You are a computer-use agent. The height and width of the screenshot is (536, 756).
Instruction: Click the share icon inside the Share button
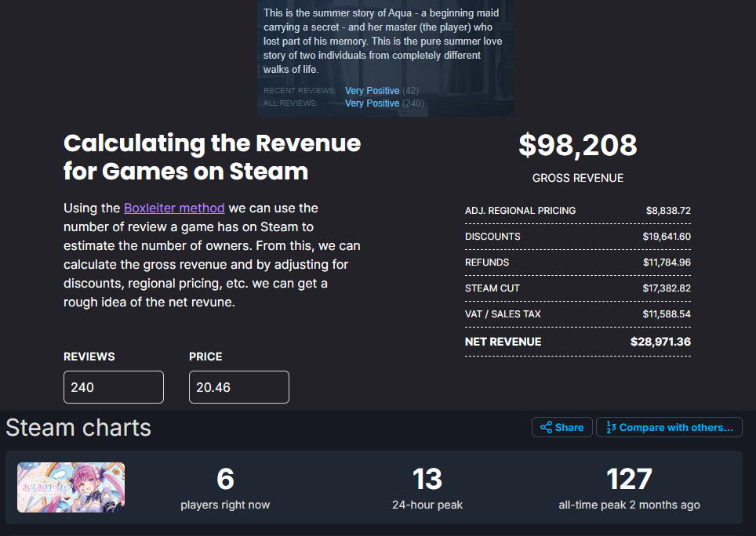pyautogui.click(x=546, y=427)
